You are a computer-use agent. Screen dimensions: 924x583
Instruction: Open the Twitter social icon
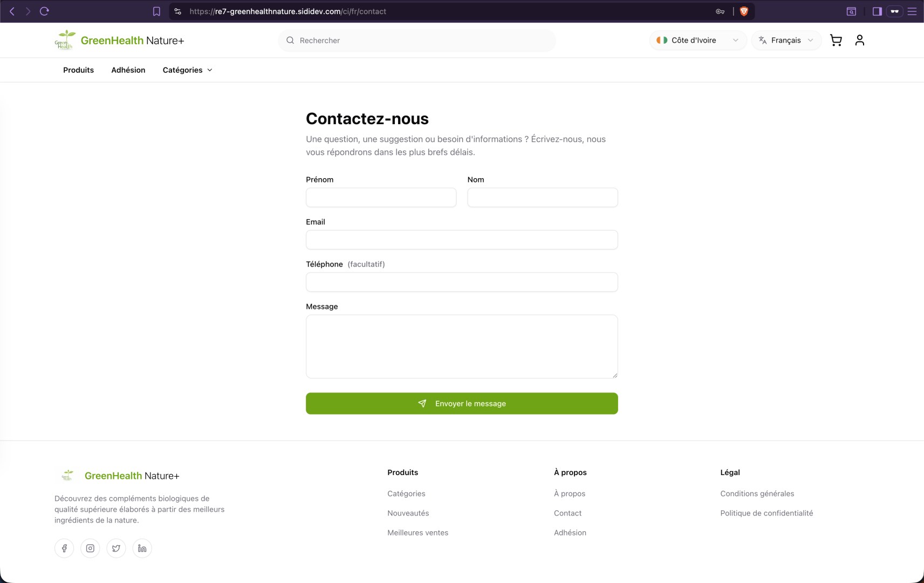pos(116,548)
